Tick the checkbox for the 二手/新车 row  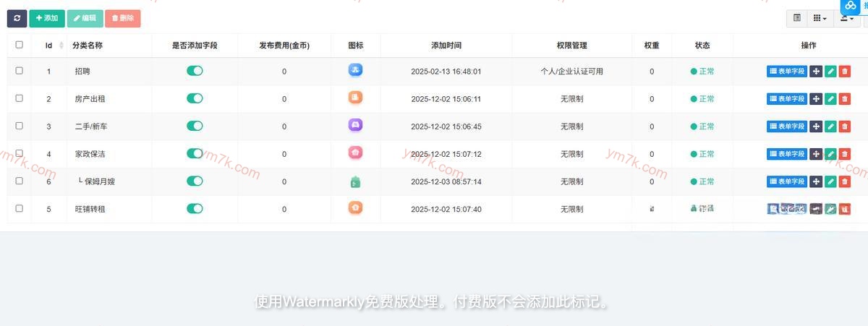pos(20,126)
